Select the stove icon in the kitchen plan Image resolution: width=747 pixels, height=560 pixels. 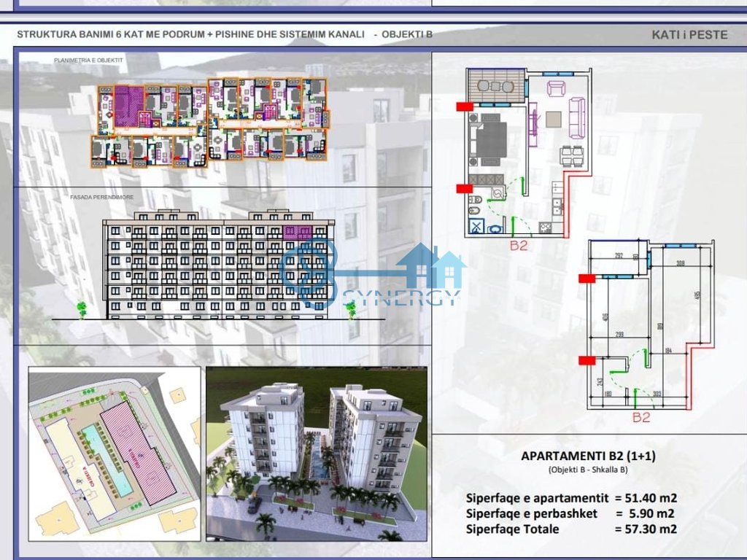pos(545,227)
